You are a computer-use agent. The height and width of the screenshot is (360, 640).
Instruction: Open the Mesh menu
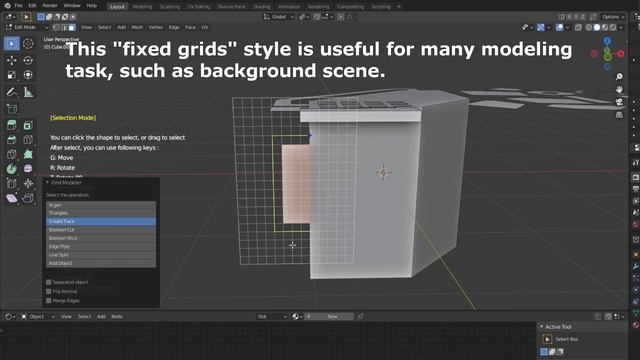point(137,27)
